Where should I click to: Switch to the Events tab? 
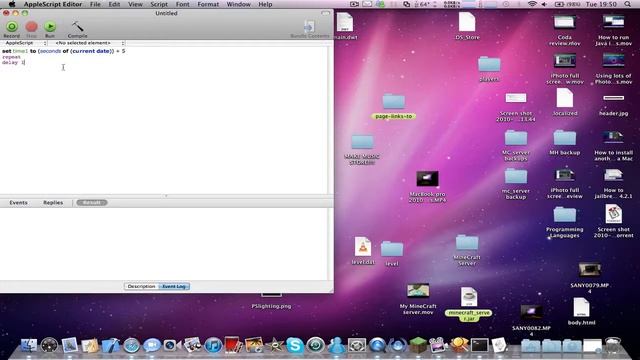[18, 202]
